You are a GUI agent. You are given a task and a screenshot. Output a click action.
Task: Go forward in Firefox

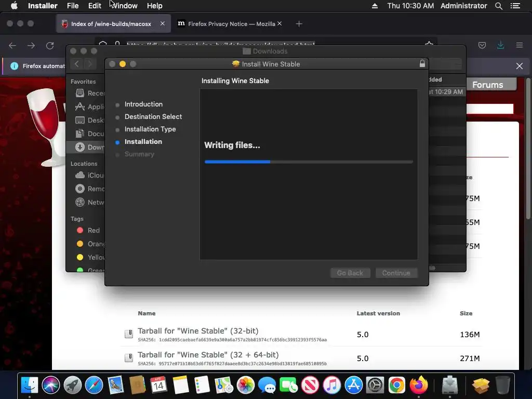coord(31,46)
